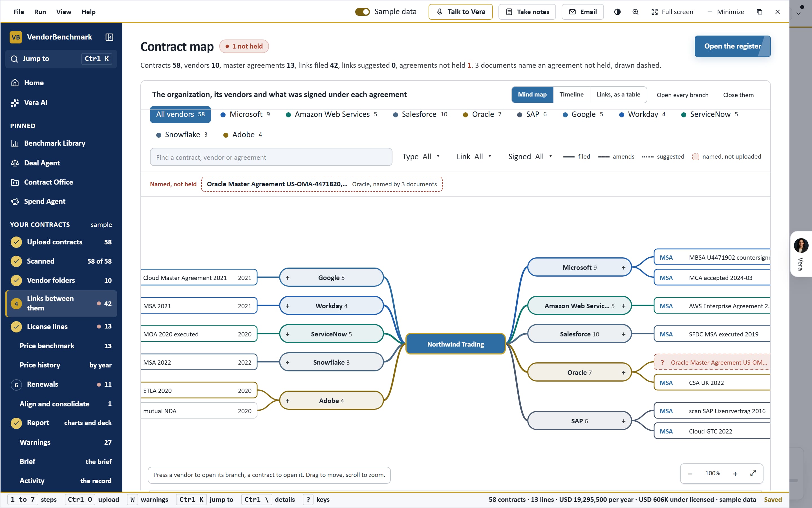Open the Link All dropdown
This screenshot has width=812, height=508.
tap(474, 157)
